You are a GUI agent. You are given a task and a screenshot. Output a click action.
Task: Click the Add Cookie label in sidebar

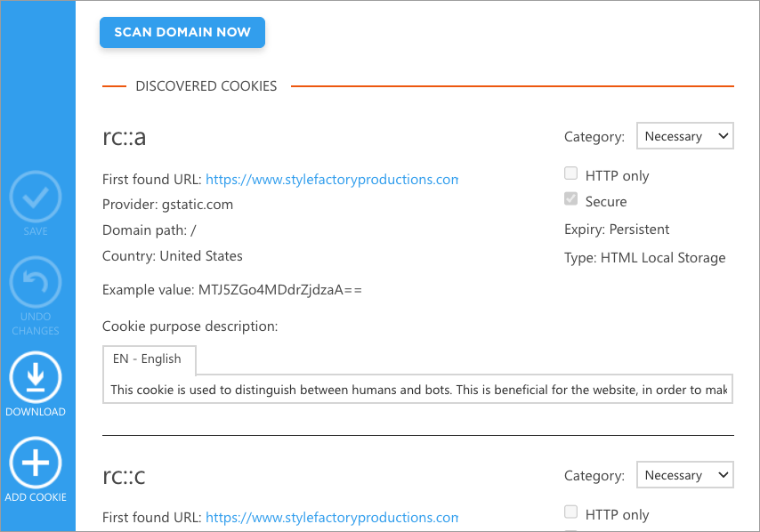36,497
